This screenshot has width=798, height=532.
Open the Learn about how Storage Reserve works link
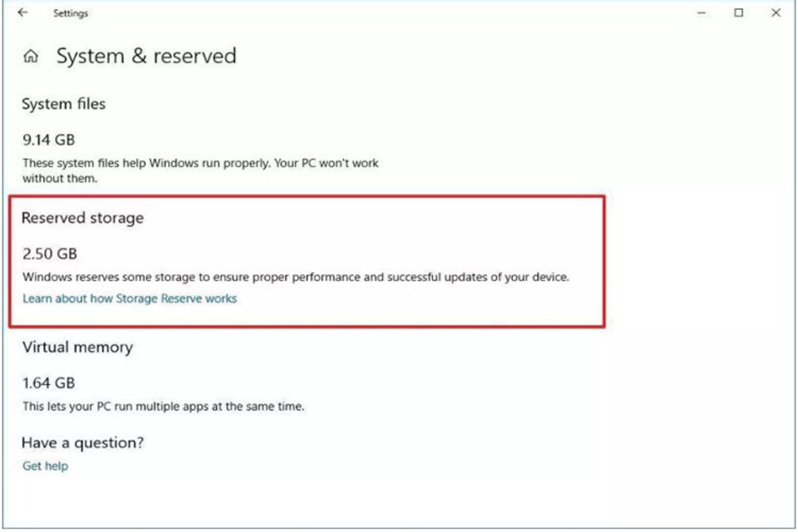point(129,298)
